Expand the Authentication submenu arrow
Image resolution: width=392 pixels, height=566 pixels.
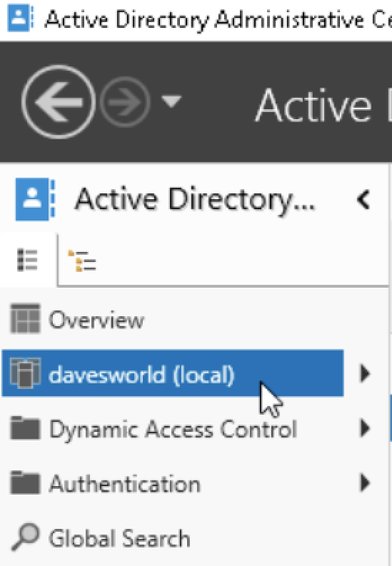(366, 482)
